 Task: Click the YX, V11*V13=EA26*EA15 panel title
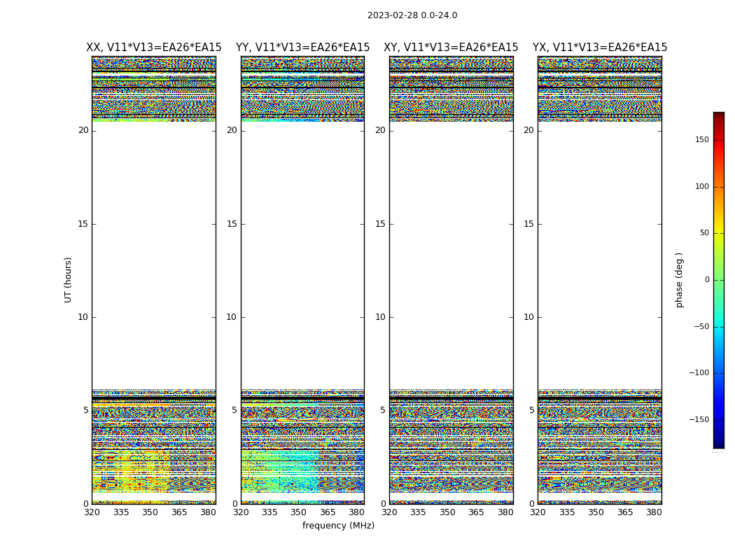coord(599,48)
